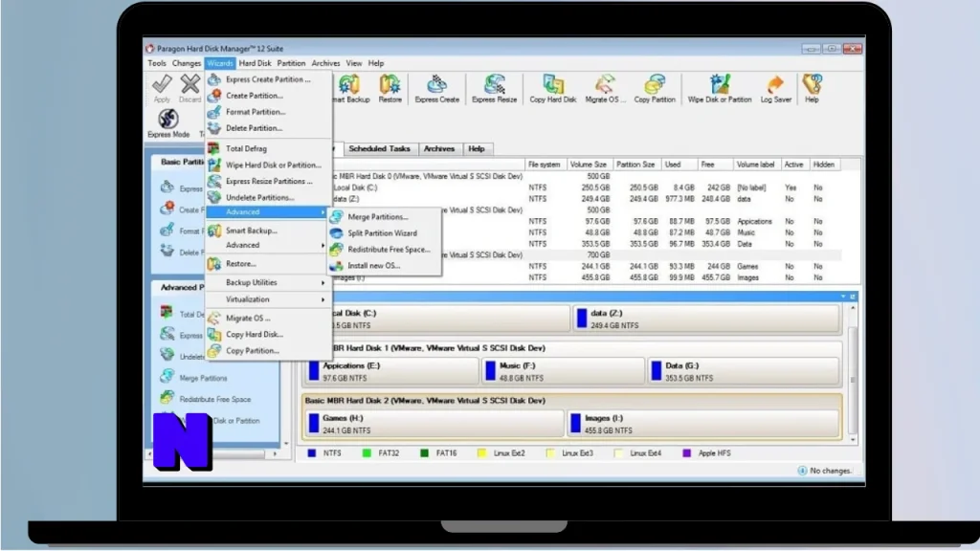Open the View menu
Viewport: 980px width, 551px height.
[x=354, y=63]
